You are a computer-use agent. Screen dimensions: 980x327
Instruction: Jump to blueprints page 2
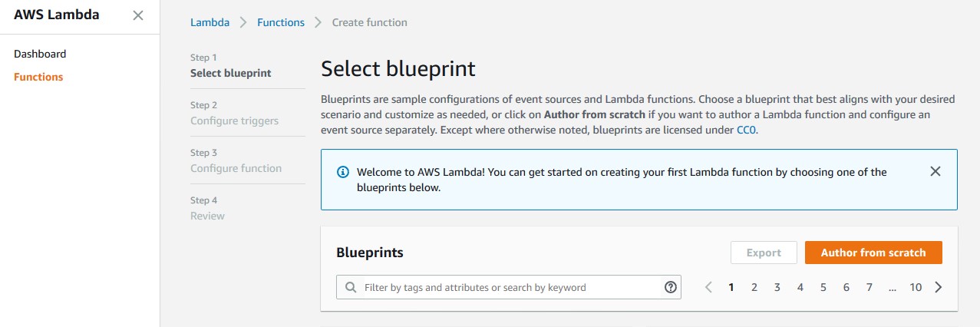[x=754, y=287]
